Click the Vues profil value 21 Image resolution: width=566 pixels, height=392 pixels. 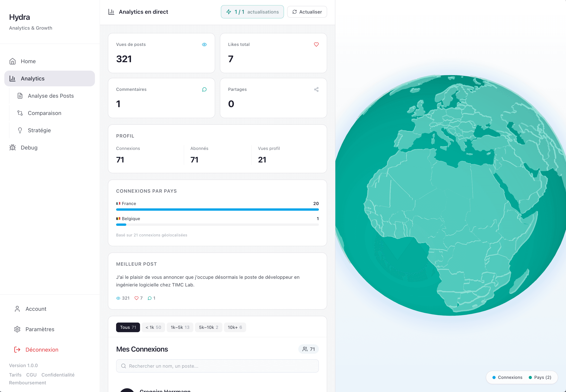click(x=262, y=160)
